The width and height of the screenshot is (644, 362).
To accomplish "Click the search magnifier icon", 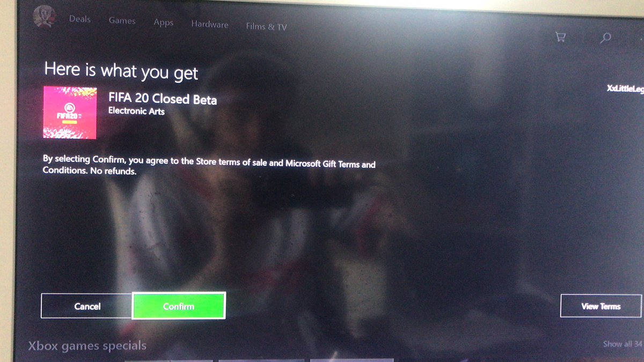I will (605, 38).
